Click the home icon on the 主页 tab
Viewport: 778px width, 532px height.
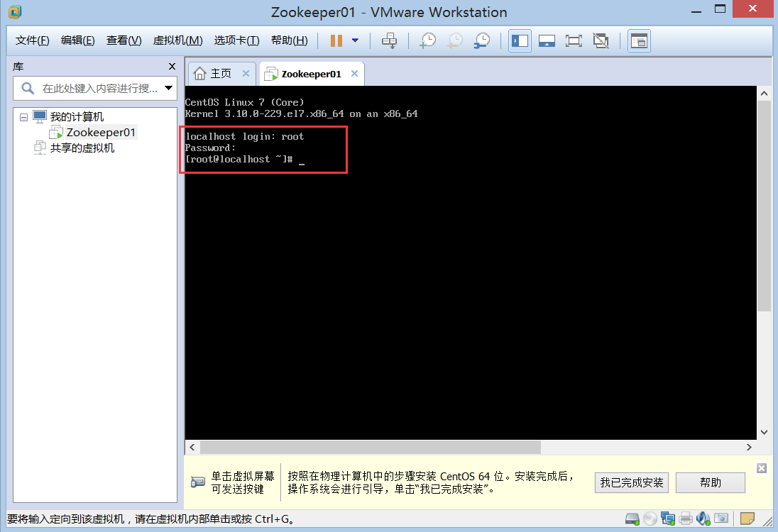click(200, 73)
